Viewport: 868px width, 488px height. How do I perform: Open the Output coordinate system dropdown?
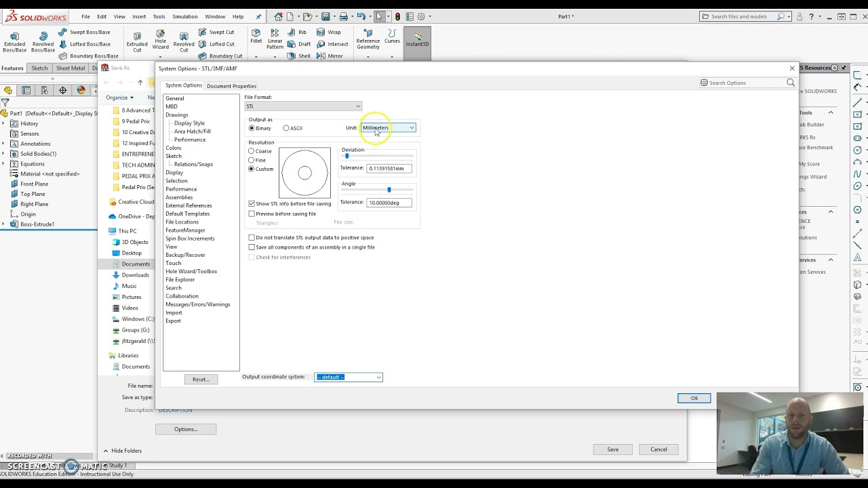(349, 377)
